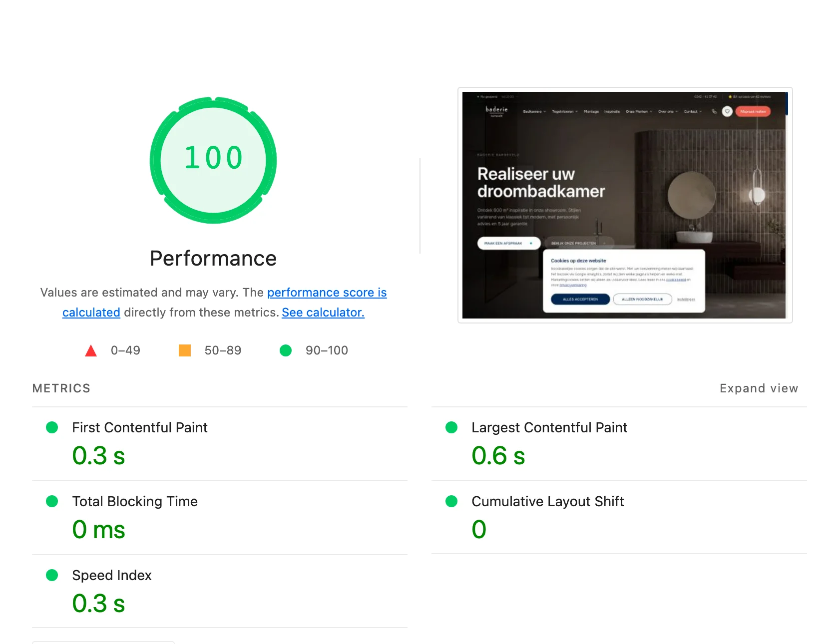
Task: Toggle Expand view for metrics
Action: [x=759, y=388]
